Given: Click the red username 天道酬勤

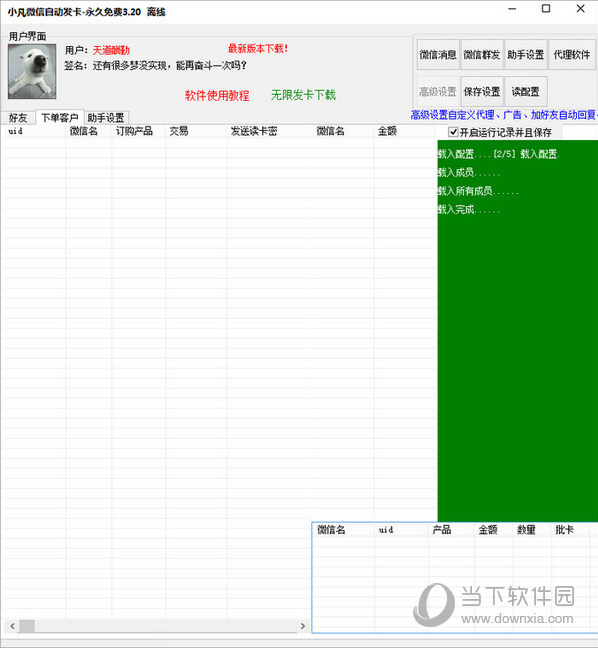Looking at the screenshot, I should (111, 50).
